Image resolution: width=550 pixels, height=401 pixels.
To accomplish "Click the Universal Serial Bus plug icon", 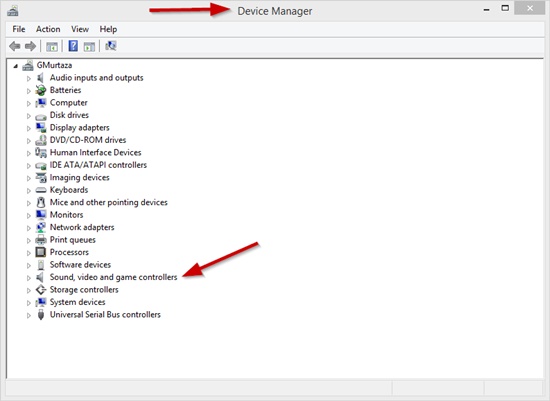I will tap(41, 315).
